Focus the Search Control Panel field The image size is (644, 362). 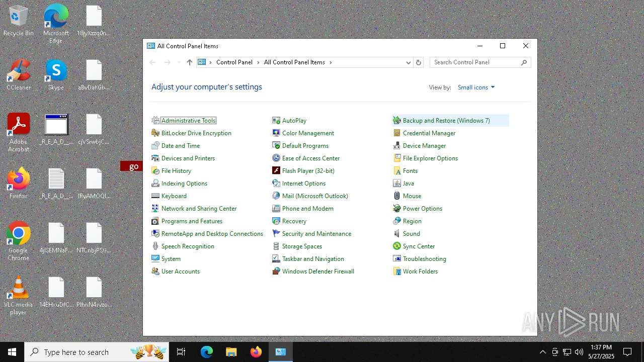(480, 62)
